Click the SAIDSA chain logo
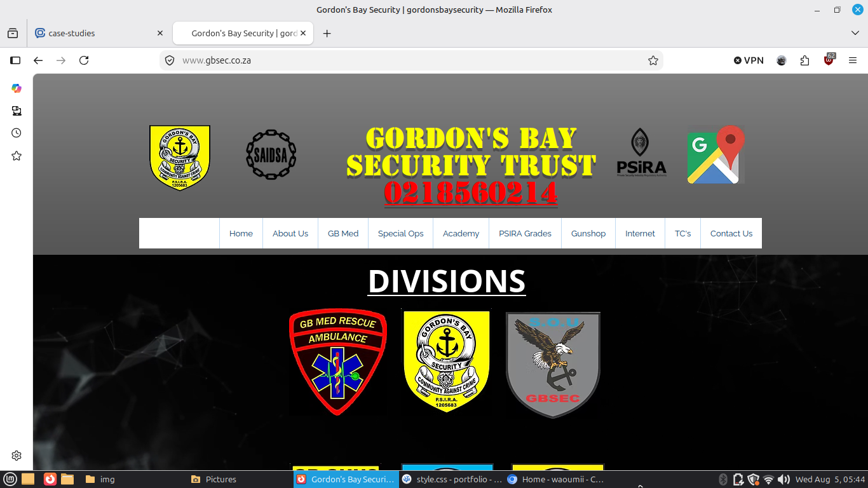This screenshot has height=488, width=868. pyautogui.click(x=271, y=155)
